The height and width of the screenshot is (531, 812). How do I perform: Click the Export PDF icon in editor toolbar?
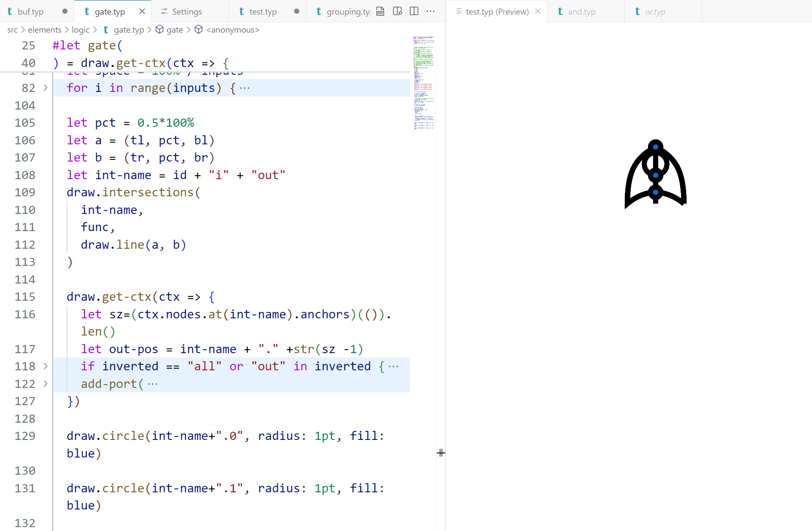[380, 12]
